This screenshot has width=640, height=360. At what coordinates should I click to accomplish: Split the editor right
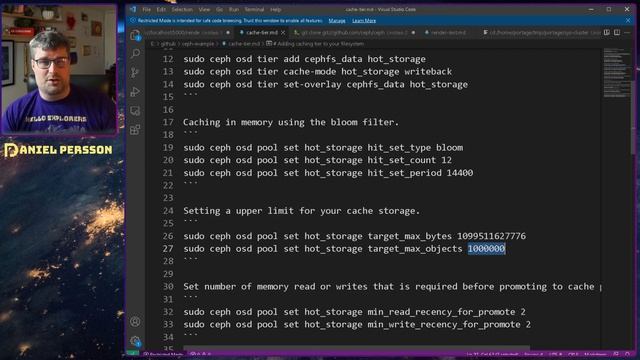tap(617, 32)
